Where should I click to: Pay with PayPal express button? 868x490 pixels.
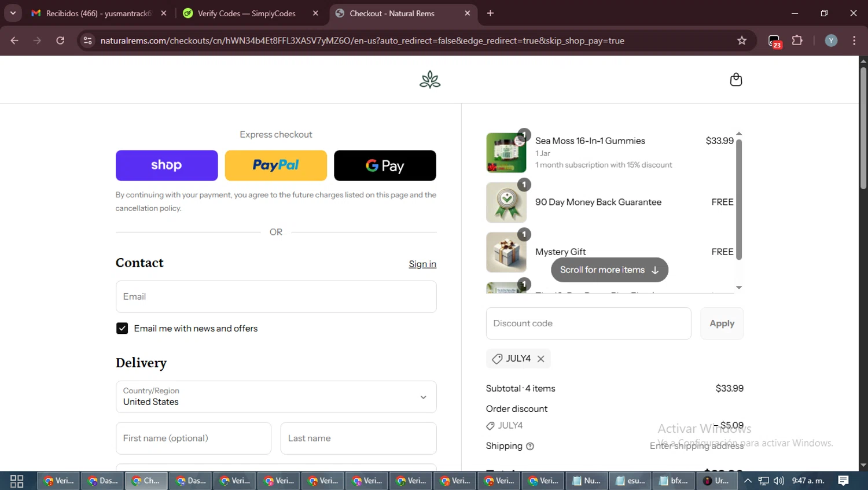coord(275,165)
